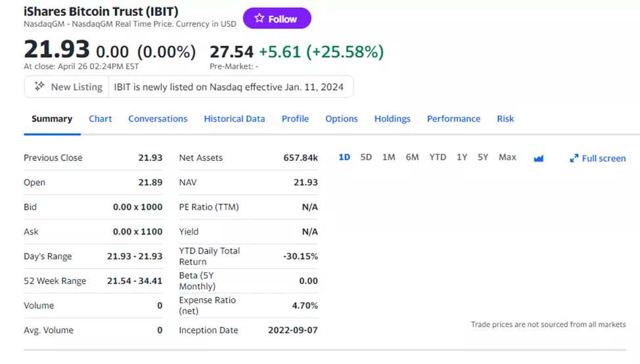
Task: Select the 1D chart range
Action: (x=344, y=157)
